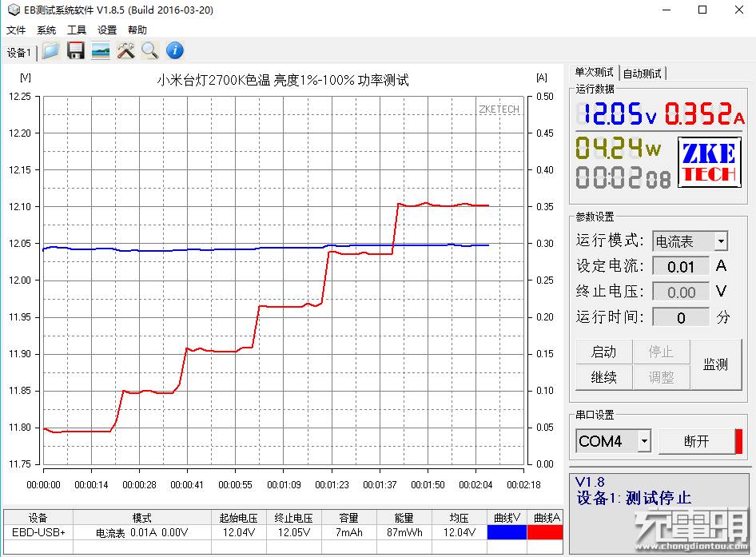
Task: Click the 起始电压 column header
Action: point(239,518)
